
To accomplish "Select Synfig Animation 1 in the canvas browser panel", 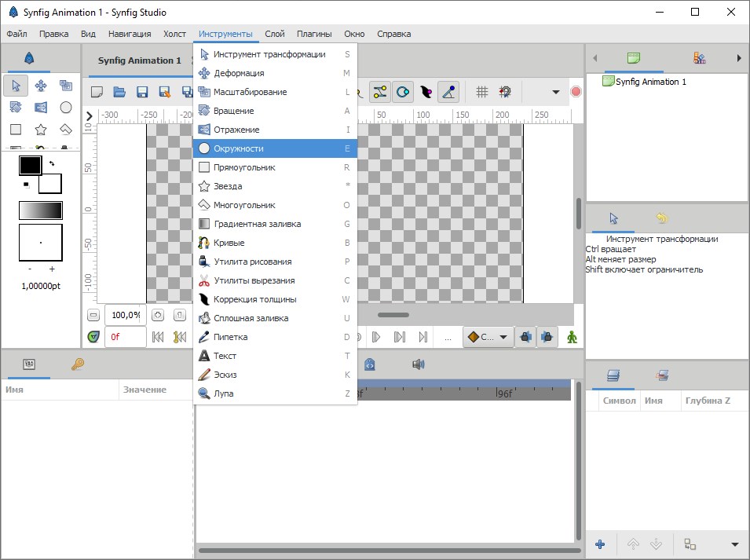I will click(x=649, y=81).
